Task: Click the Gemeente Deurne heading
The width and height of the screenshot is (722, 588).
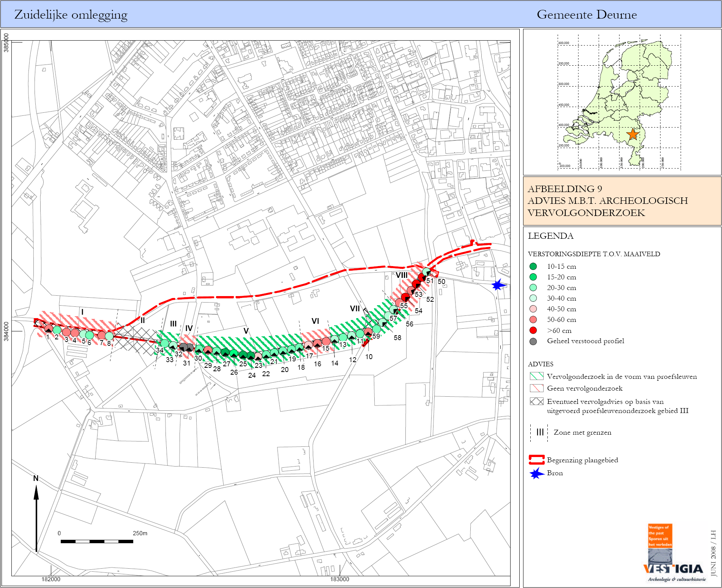Action: 587,14
